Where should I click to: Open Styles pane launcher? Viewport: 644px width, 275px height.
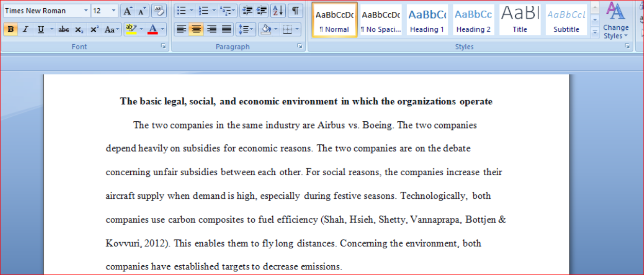point(627,46)
